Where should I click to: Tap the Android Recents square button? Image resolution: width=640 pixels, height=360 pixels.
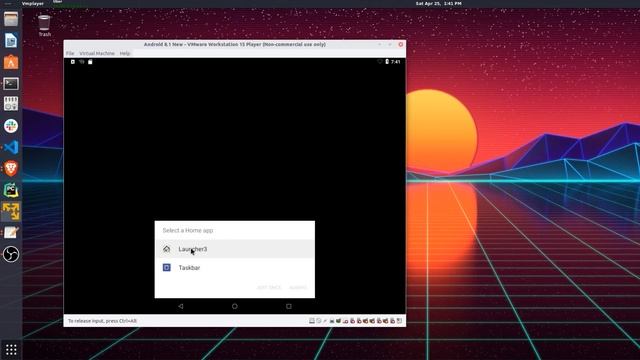[289, 306]
